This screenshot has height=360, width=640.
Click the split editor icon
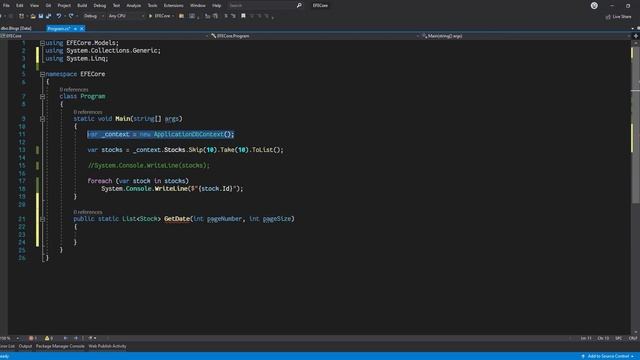click(636, 36)
